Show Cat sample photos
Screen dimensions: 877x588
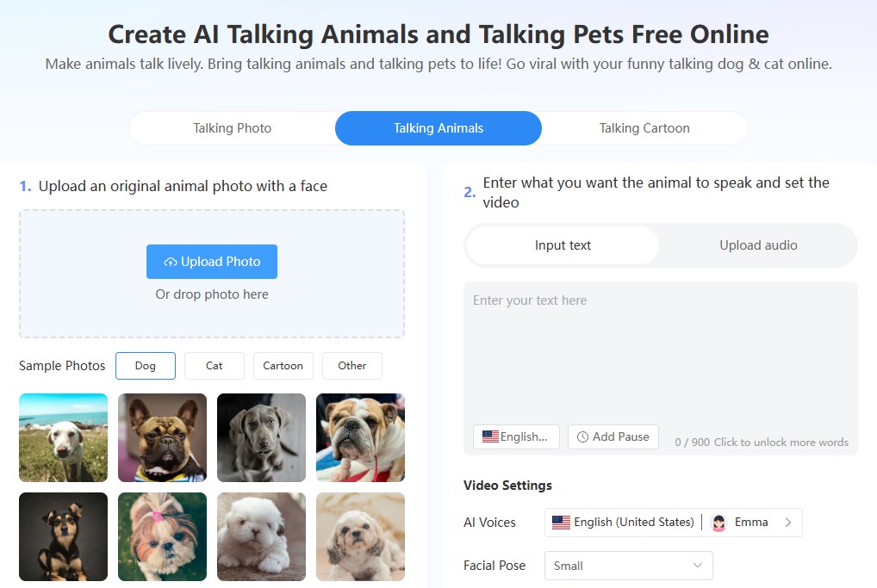215,366
